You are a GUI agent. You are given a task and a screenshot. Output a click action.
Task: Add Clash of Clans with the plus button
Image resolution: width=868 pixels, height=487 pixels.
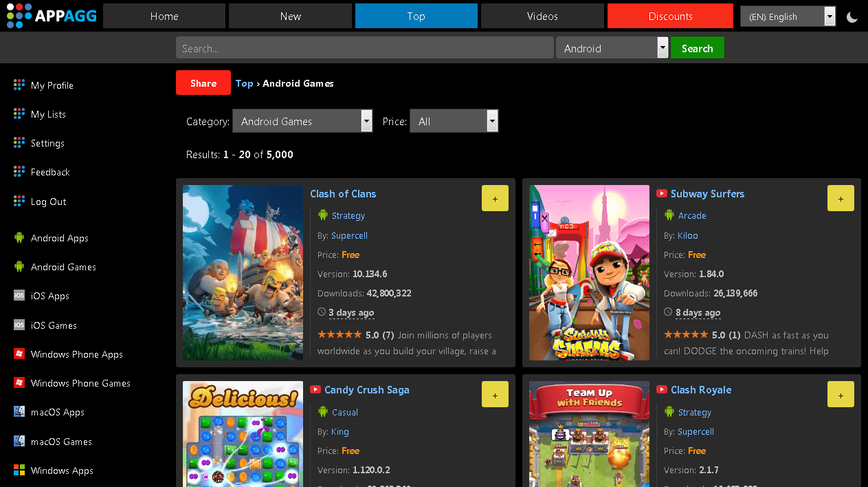495,198
